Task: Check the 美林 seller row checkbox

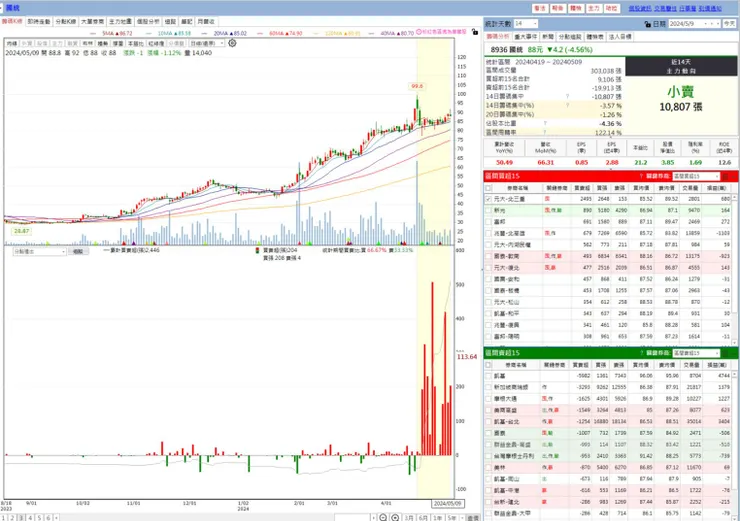Action: (488, 467)
